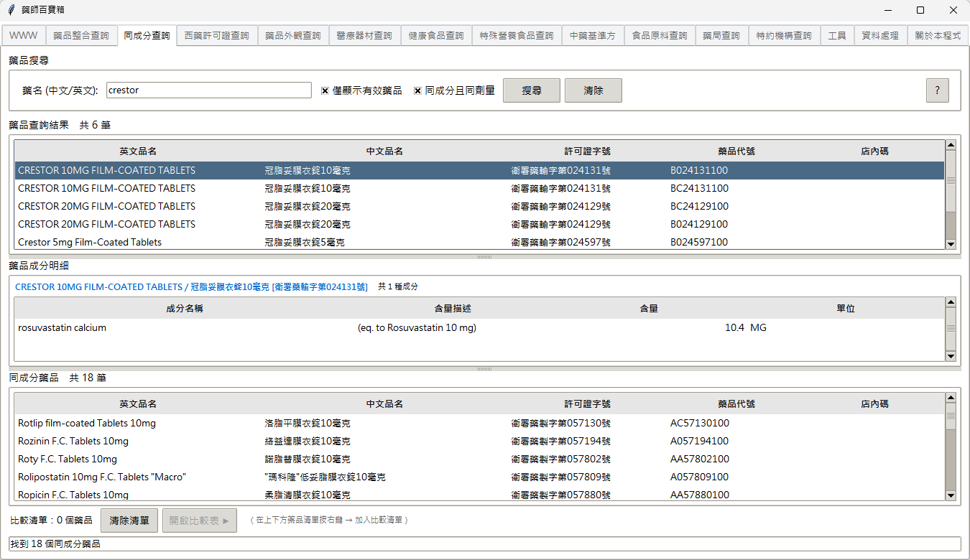Click the 清除 button next to 搜尋

[593, 90]
